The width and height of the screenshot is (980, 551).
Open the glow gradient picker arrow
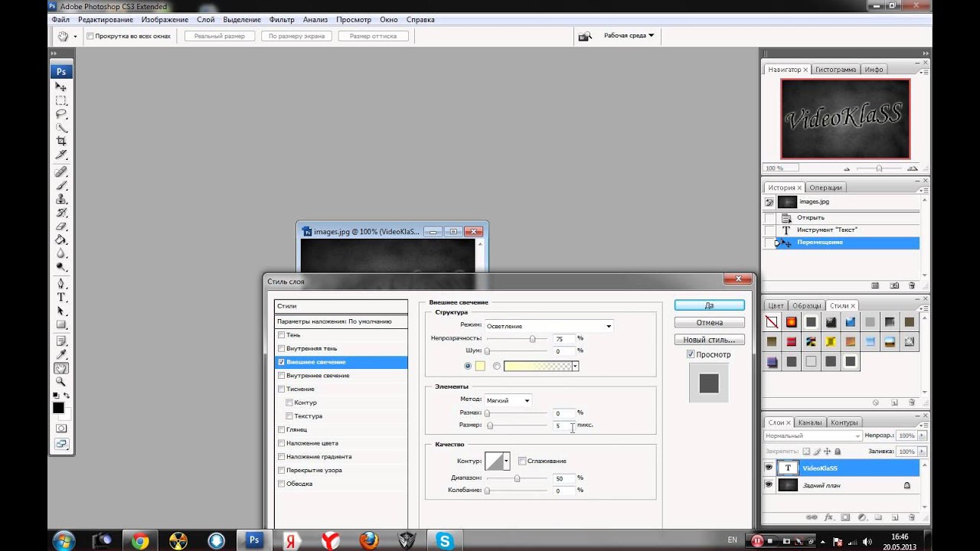click(x=575, y=367)
